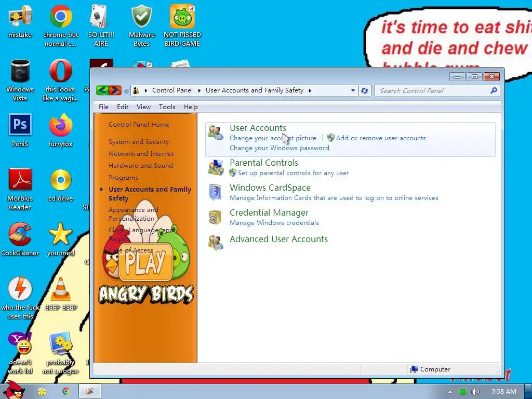Click the Credential Manager safe icon
Image resolution: width=532 pixels, height=399 pixels.
[x=215, y=217]
